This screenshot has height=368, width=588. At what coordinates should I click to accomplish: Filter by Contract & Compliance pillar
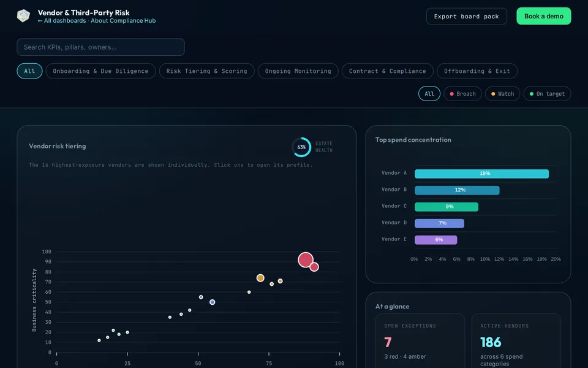pos(387,71)
